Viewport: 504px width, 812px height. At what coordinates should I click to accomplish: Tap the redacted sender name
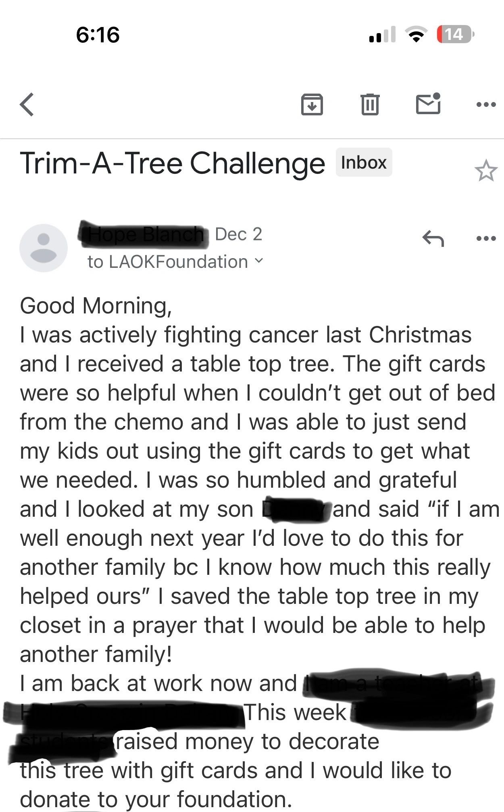coord(144,234)
